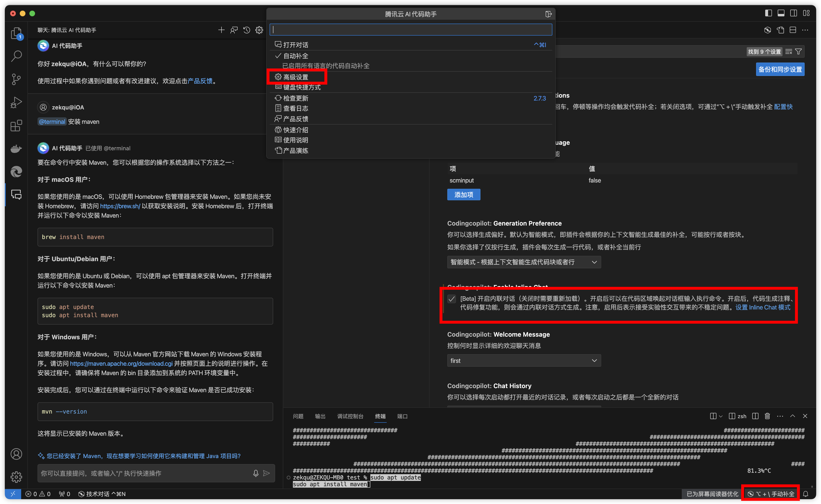
Task: Toggle 自动补全 in the popup menu
Action: point(411,56)
